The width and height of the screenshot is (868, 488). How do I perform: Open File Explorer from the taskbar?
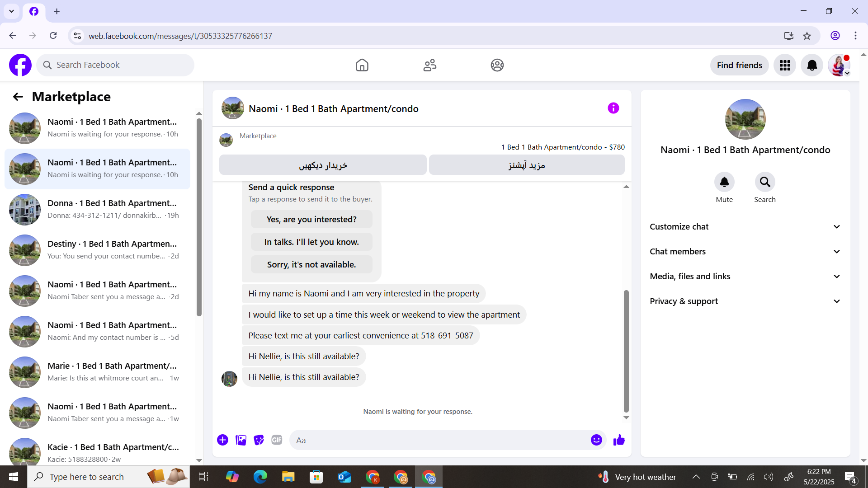click(288, 477)
